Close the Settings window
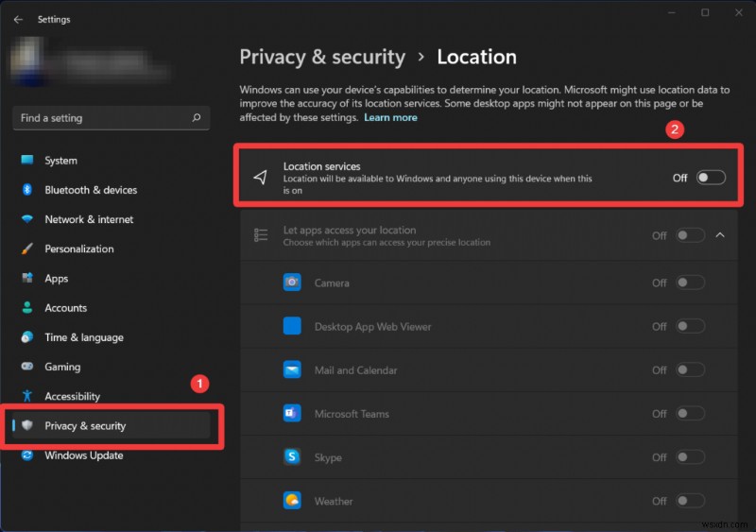The width and height of the screenshot is (756, 532). 739,12
